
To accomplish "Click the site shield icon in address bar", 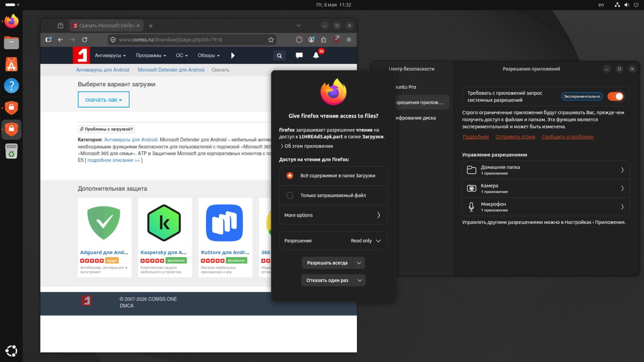I will point(113,40).
